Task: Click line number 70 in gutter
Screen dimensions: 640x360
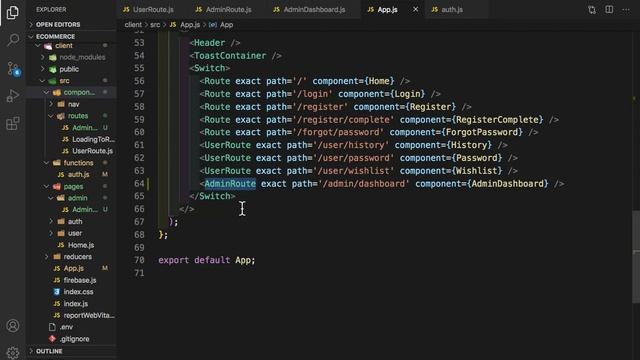Action: [139, 260]
